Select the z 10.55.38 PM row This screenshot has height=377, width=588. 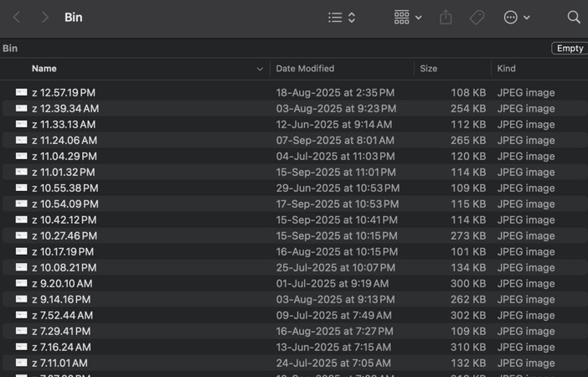[x=64, y=188]
